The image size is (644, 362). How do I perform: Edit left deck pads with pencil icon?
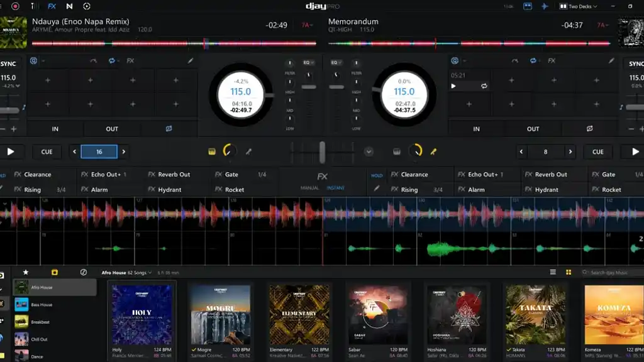191,61
